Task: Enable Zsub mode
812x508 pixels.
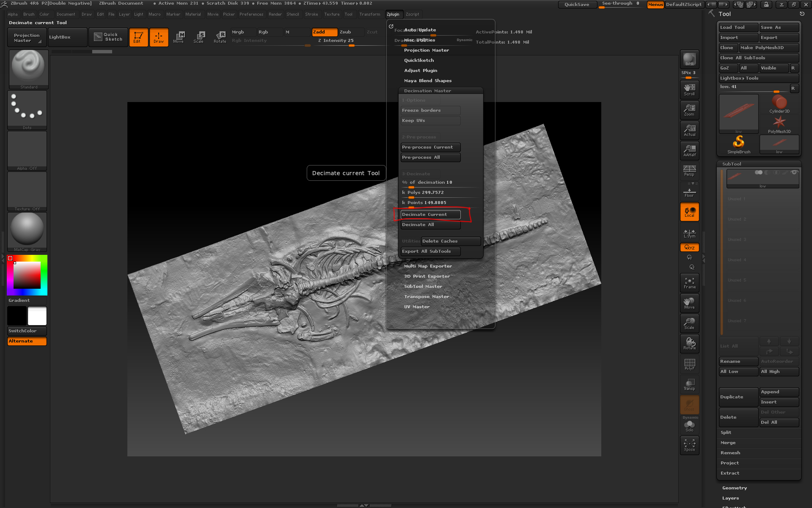Action: point(351,32)
